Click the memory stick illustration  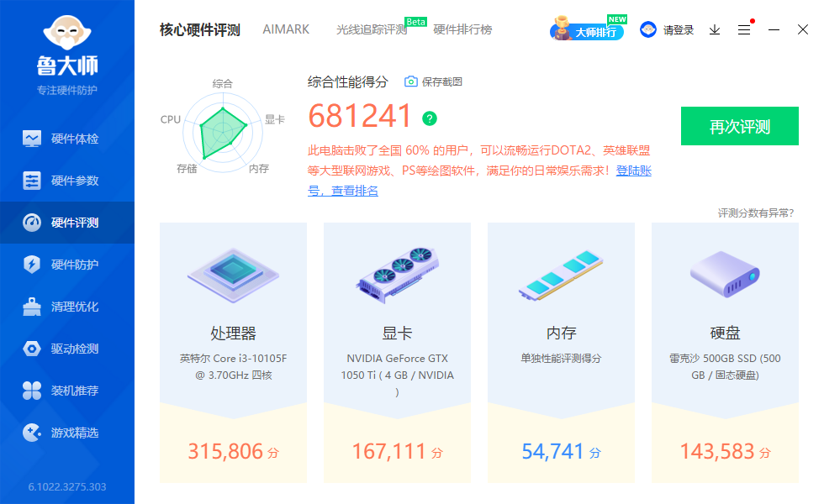(562, 276)
